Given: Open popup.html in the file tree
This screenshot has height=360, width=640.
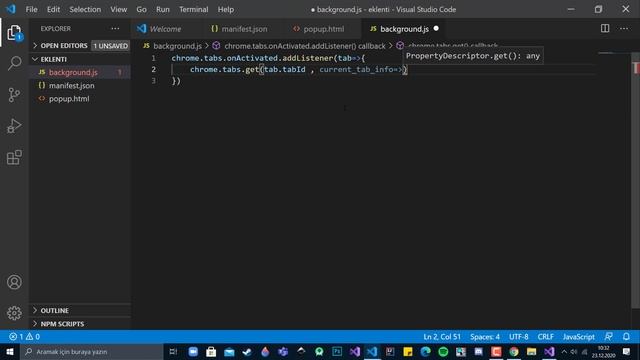Looking at the screenshot, I should (69, 98).
